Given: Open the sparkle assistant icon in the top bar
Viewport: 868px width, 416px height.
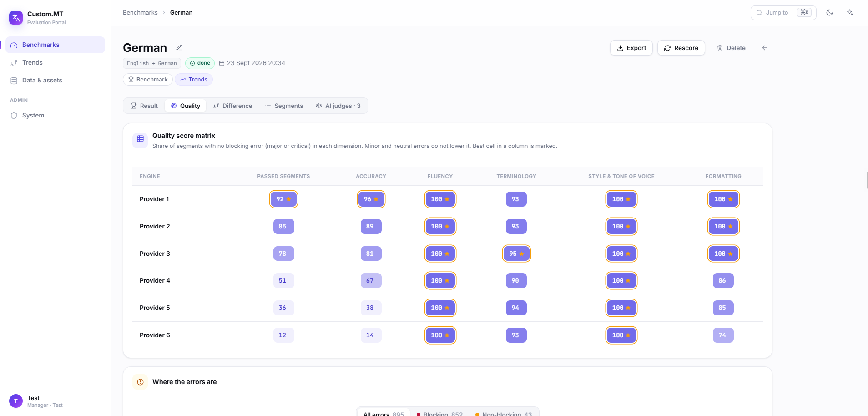Looking at the screenshot, I should [x=850, y=13].
